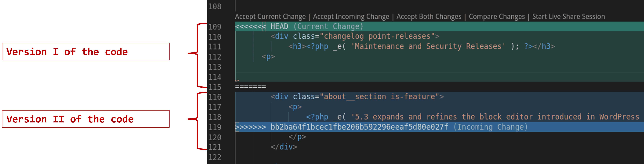Open Compare Changes for this conflict
This screenshot has width=644, height=164.
click(x=496, y=17)
